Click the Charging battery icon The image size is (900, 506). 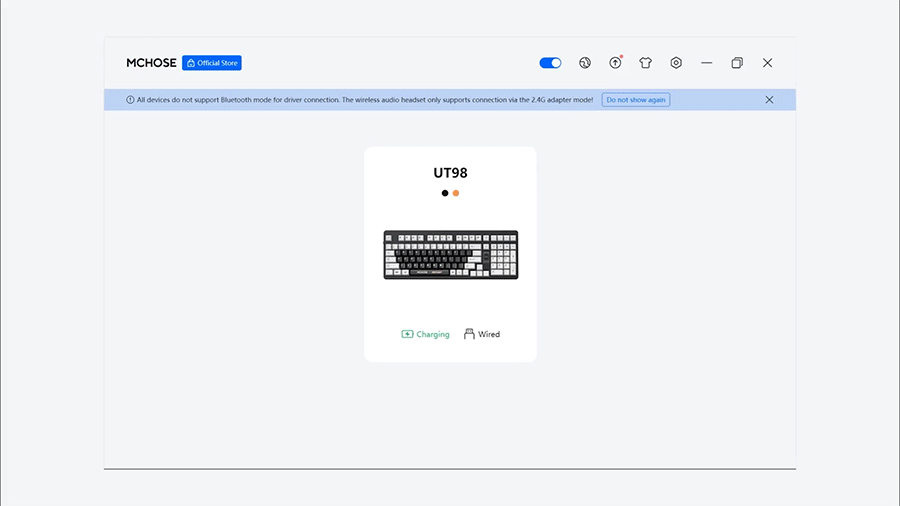(x=407, y=334)
